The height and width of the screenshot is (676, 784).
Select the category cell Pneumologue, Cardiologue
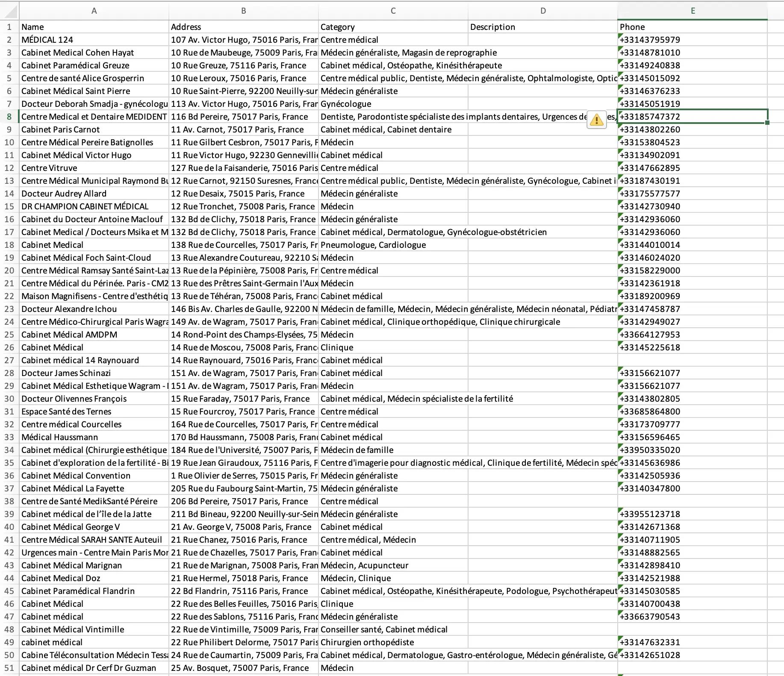[393, 245]
